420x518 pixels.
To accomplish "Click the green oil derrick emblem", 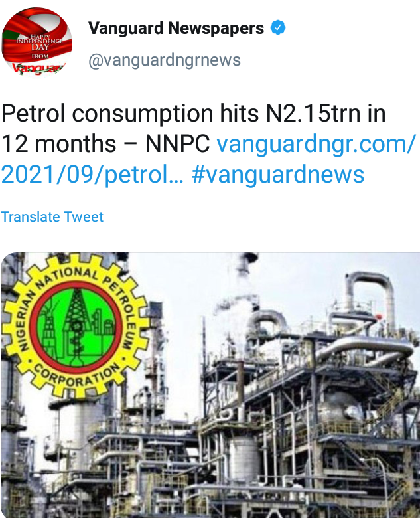I will click(x=75, y=327).
